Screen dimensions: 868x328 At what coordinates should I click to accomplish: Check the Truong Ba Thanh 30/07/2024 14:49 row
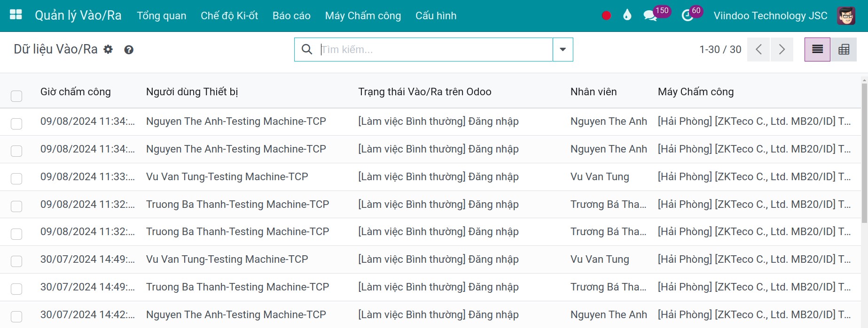point(16,289)
